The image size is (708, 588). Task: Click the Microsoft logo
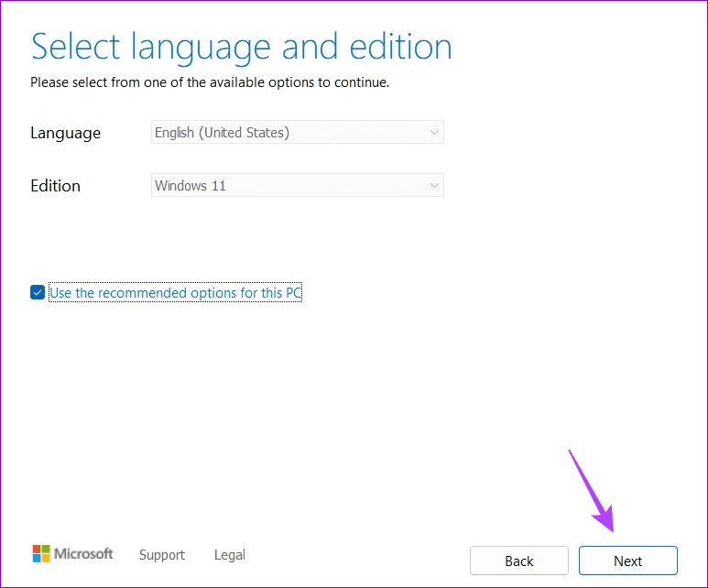point(72,554)
